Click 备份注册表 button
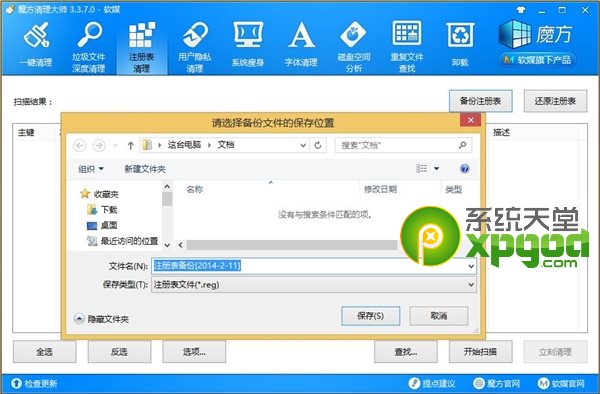The image size is (600, 394). [481, 101]
